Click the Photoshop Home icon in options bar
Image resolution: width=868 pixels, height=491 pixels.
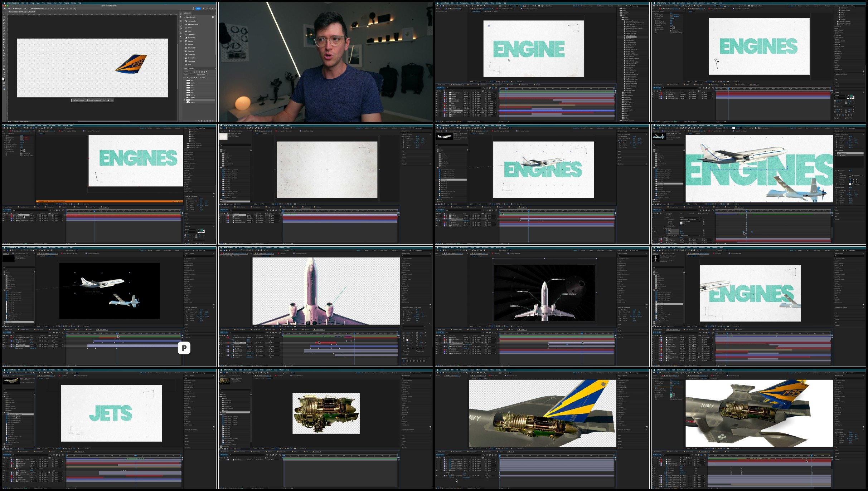5,9
